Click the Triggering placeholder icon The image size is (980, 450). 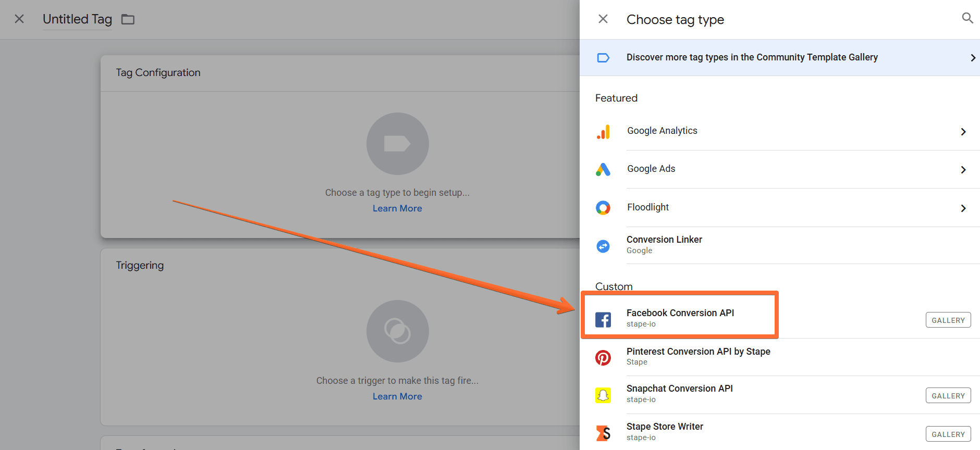[x=397, y=331]
